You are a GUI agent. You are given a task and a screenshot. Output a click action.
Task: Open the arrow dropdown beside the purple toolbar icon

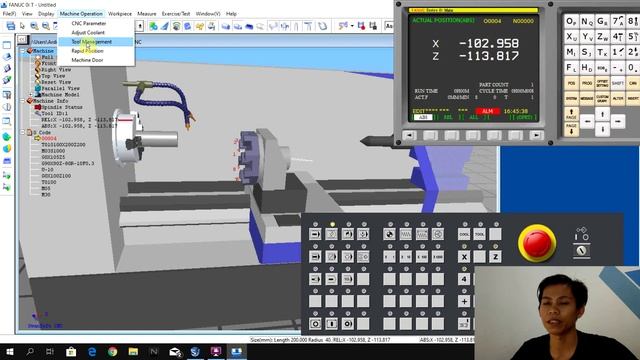point(352,26)
